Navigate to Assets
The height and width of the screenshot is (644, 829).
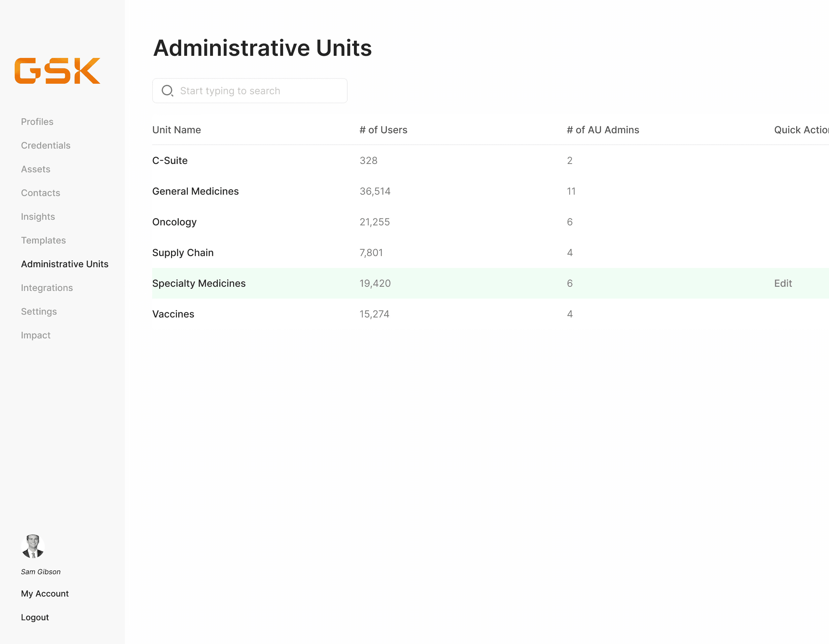(36, 169)
